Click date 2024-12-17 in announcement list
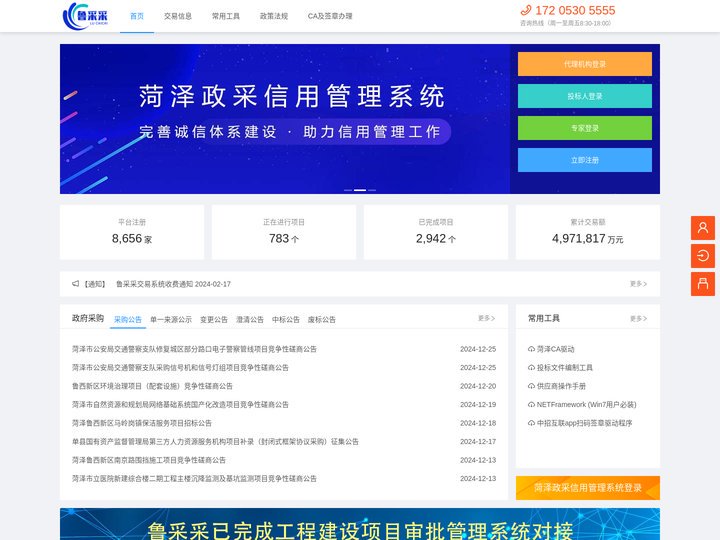The image size is (720, 540). pos(478,442)
